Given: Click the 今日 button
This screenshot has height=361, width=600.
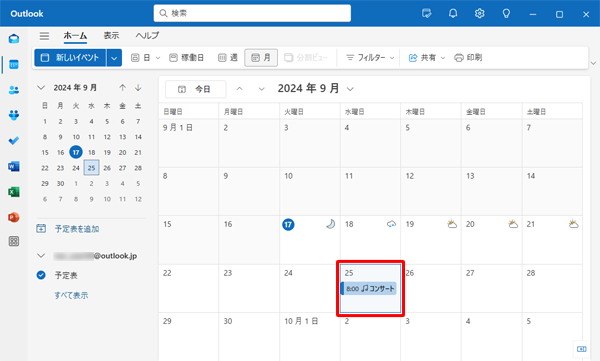Looking at the screenshot, I should pos(195,89).
